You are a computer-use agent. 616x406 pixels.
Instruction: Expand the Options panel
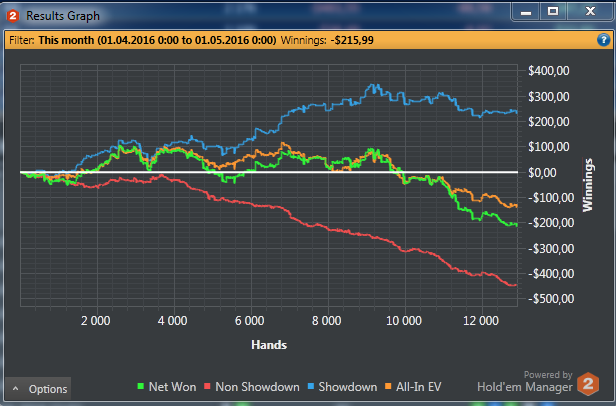38,389
